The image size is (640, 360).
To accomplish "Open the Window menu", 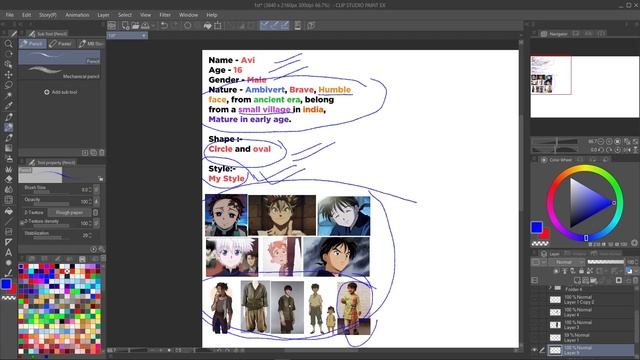I will pos(188,15).
